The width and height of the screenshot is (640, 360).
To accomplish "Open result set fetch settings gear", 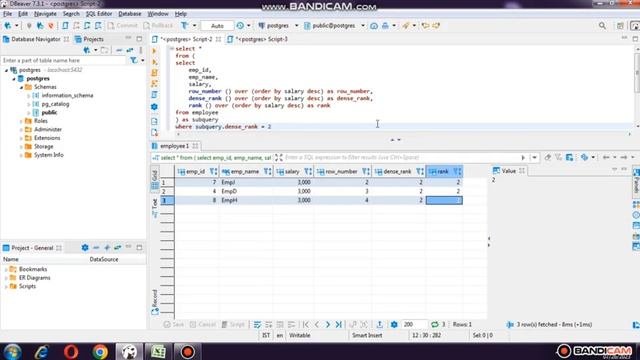I will coord(394,325).
